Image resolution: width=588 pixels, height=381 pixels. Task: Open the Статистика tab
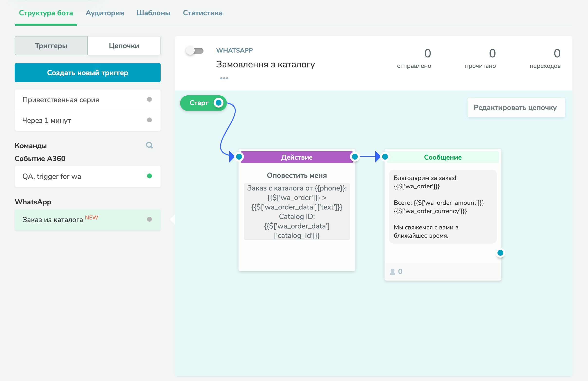click(x=202, y=13)
